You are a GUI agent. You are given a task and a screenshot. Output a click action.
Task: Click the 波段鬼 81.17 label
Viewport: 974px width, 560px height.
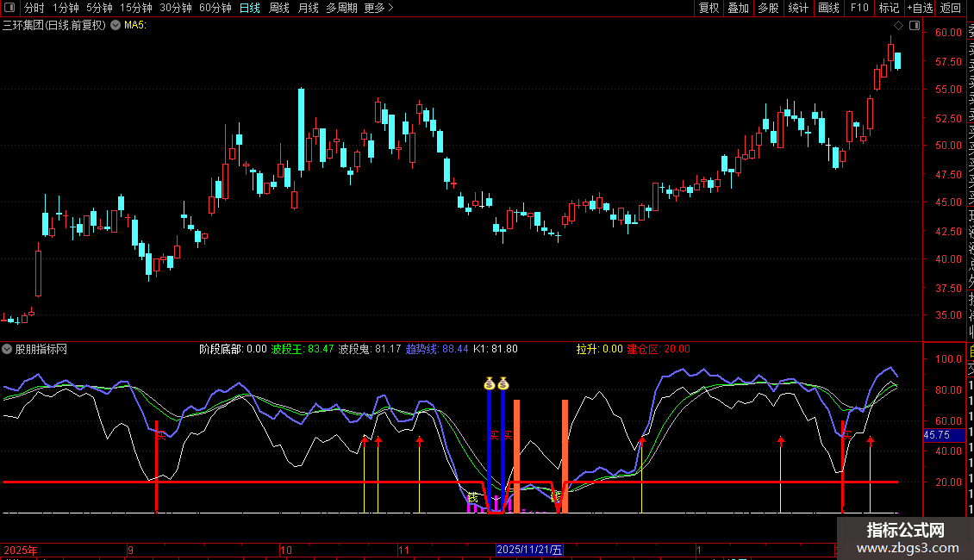[x=370, y=349]
